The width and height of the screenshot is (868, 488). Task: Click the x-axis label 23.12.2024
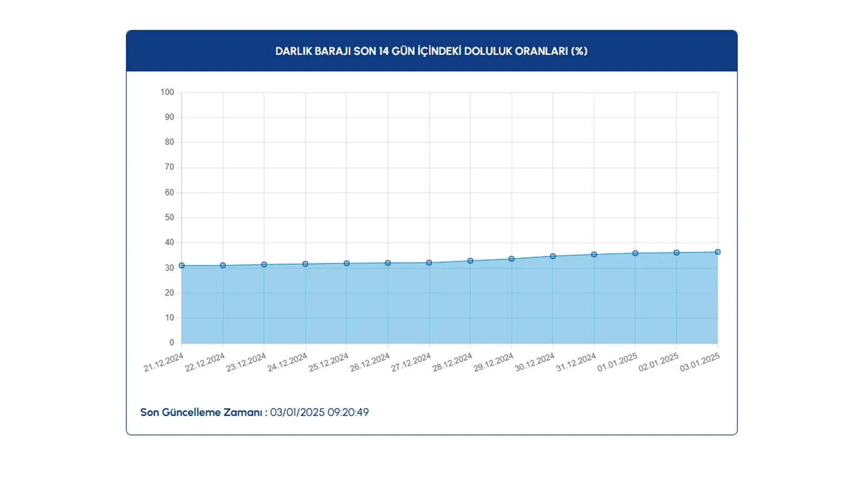click(x=246, y=362)
